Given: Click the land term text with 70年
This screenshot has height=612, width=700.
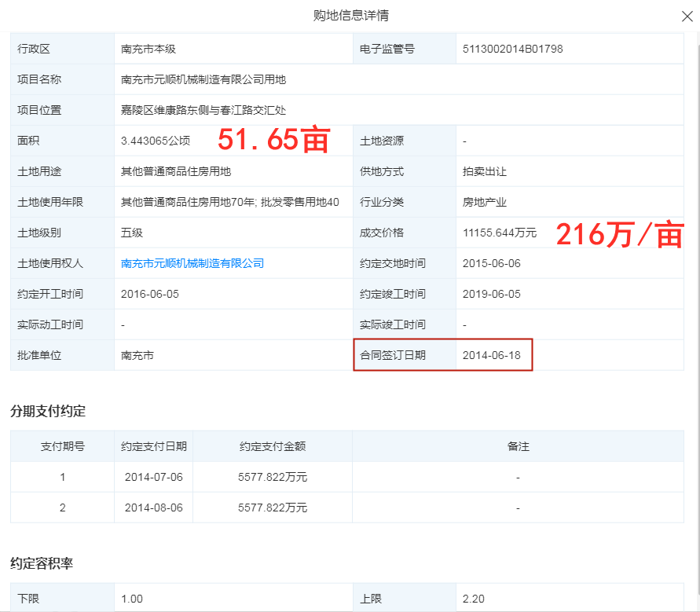Looking at the screenshot, I should pyautogui.click(x=230, y=202).
